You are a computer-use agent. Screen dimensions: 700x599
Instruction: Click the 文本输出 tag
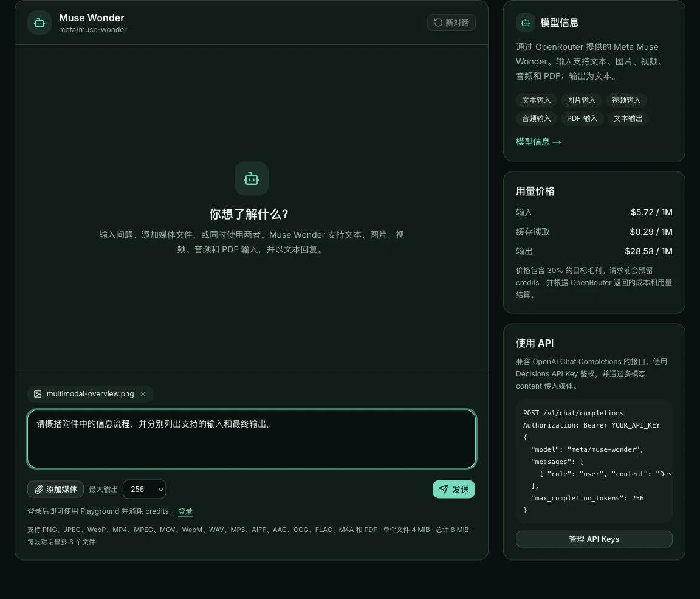628,119
